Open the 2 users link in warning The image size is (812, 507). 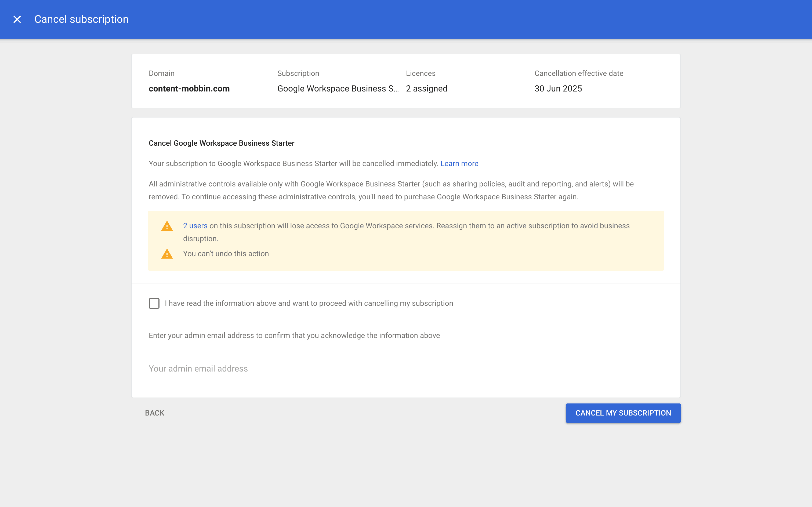tap(195, 226)
